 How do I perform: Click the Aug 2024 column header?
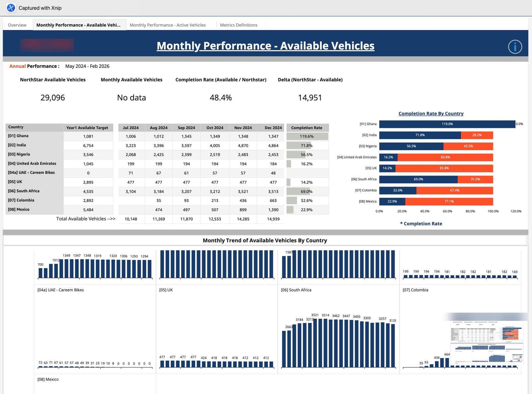pyautogui.click(x=159, y=128)
